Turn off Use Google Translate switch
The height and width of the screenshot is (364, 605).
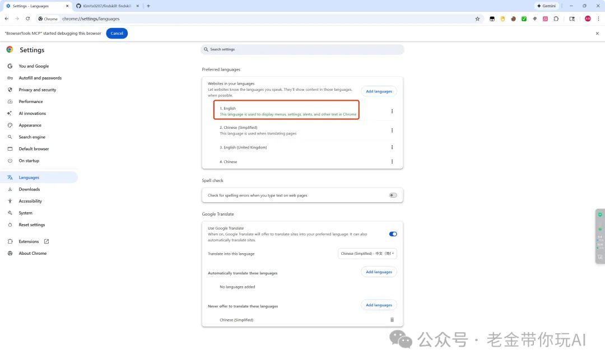coord(393,234)
